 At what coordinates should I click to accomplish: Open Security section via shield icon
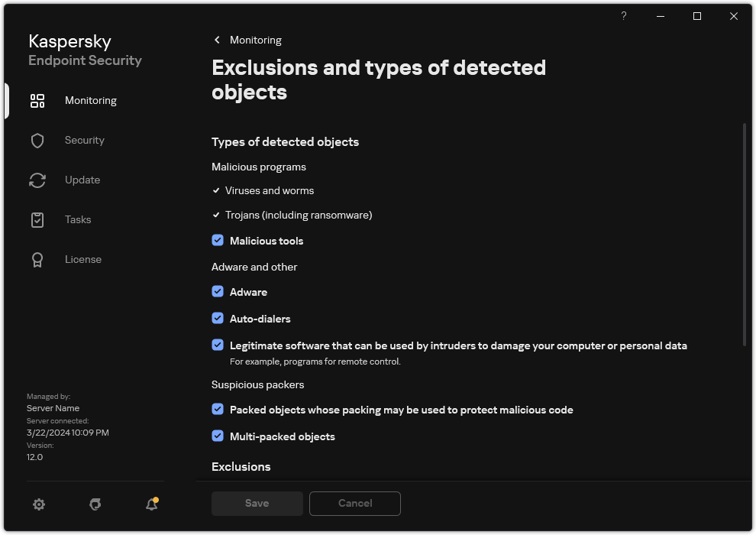click(37, 140)
